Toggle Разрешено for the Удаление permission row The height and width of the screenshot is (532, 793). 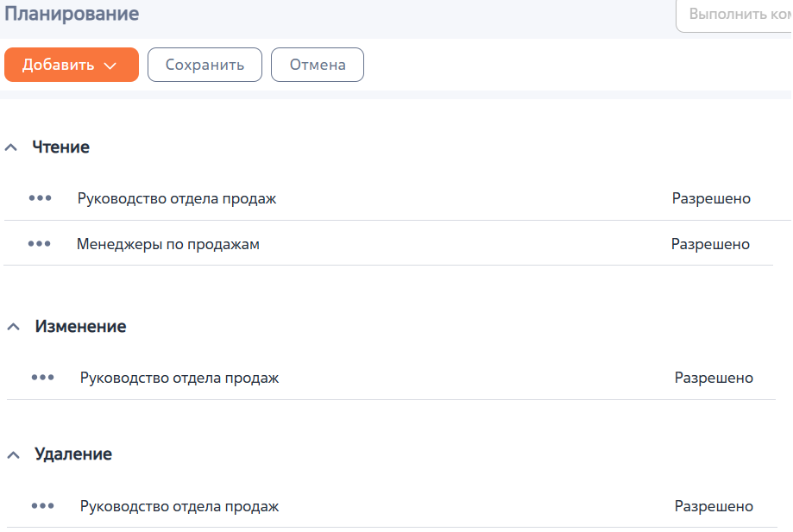click(713, 506)
